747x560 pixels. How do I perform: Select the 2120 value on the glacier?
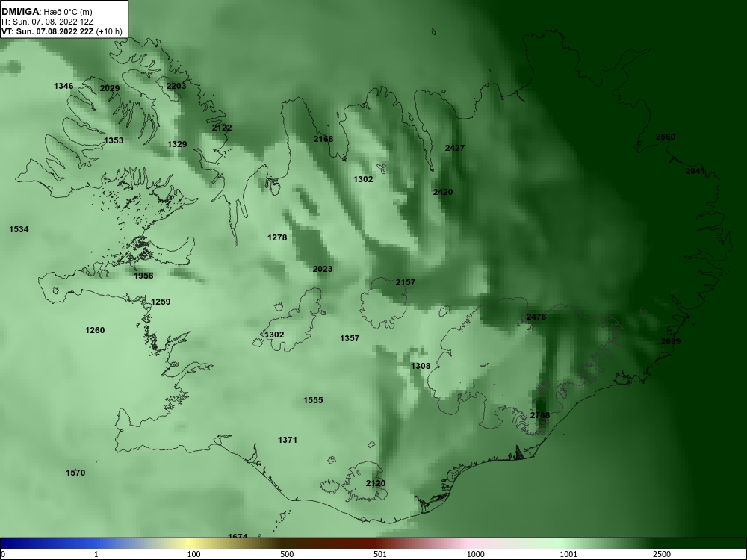point(376,483)
